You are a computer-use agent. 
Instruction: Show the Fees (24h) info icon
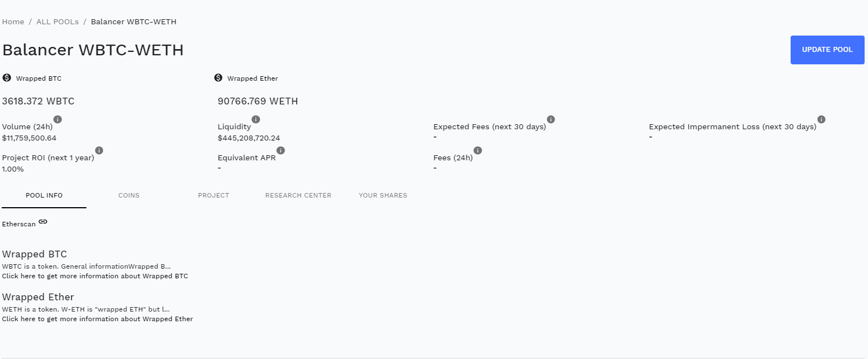pyautogui.click(x=478, y=151)
